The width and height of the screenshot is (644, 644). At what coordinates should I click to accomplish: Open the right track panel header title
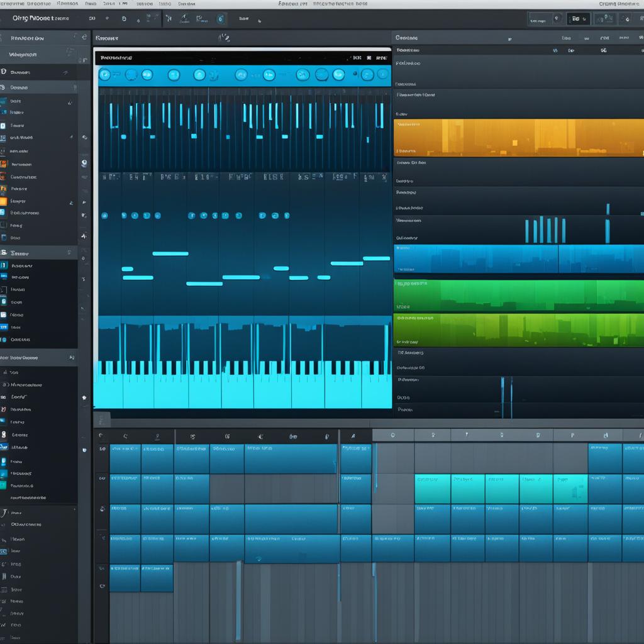(x=407, y=38)
